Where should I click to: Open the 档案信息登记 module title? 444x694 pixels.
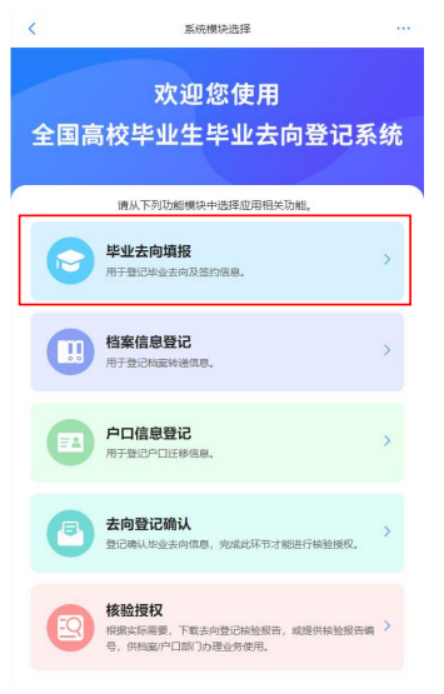(x=148, y=342)
